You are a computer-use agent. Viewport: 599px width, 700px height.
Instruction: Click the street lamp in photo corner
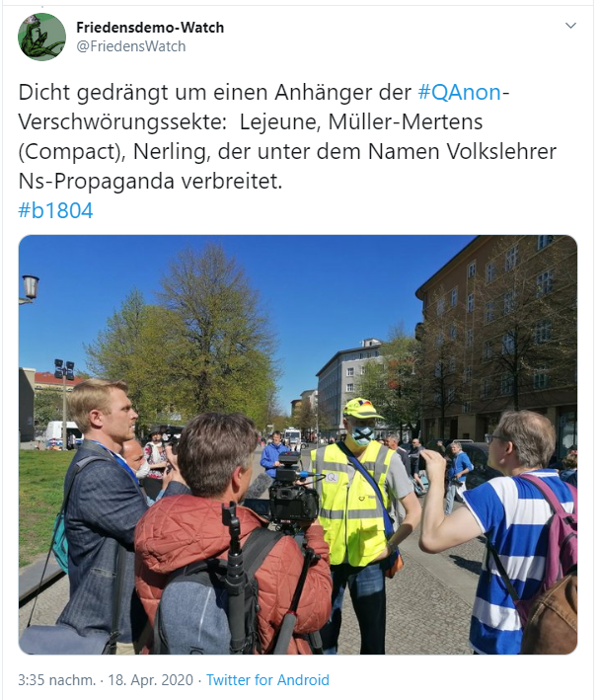30,288
